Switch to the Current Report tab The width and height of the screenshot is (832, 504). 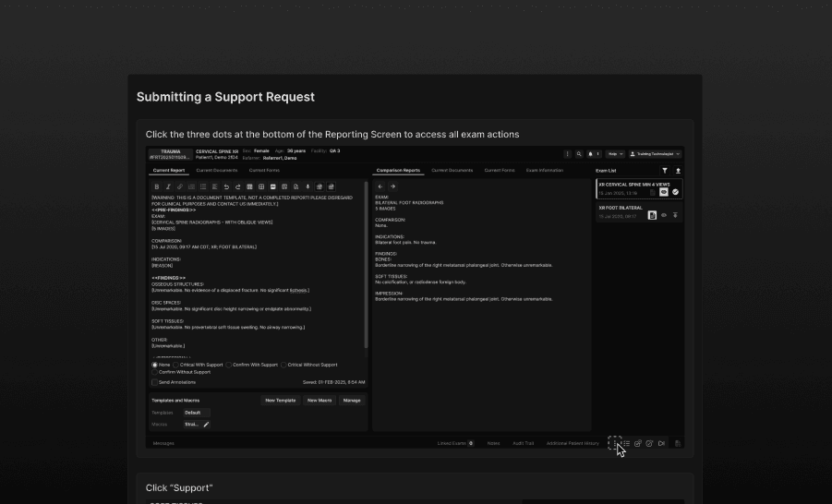[x=169, y=170]
